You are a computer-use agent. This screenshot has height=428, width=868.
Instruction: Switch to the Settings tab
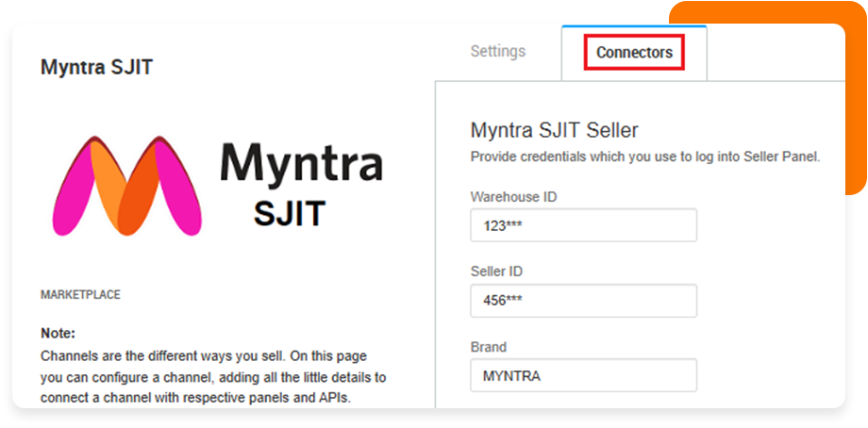(x=497, y=52)
